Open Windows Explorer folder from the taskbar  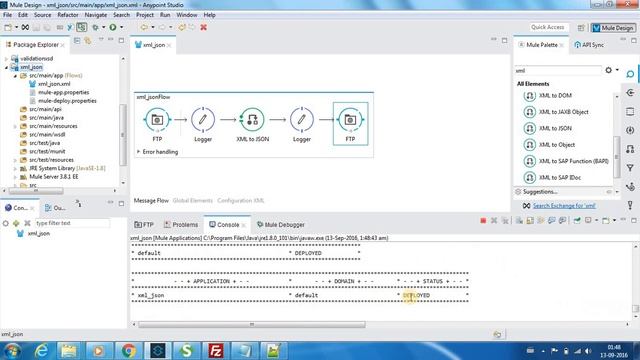coord(69,350)
